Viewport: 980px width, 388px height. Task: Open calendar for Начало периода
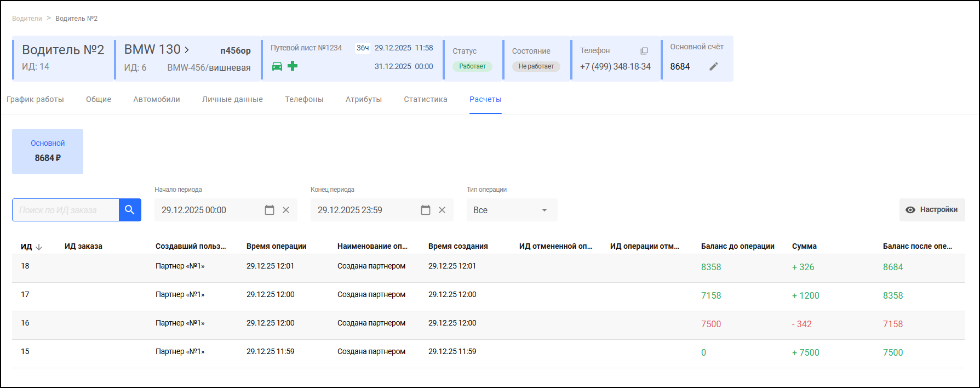(270, 210)
